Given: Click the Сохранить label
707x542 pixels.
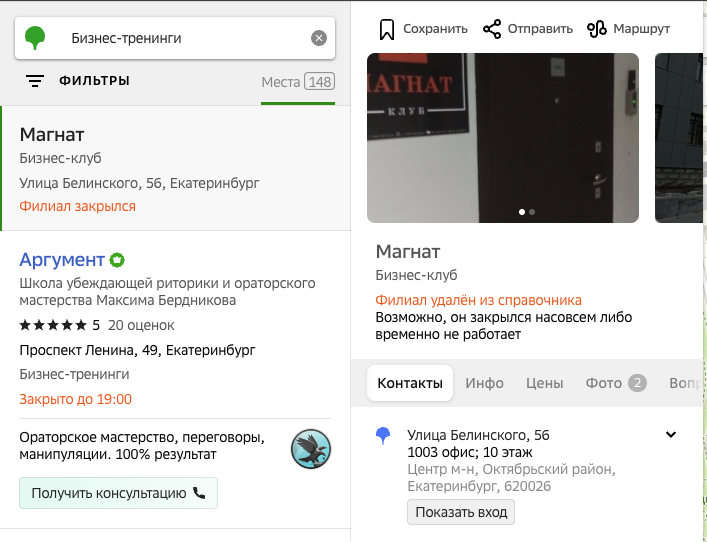Looking at the screenshot, I should (x=435, y=29).
